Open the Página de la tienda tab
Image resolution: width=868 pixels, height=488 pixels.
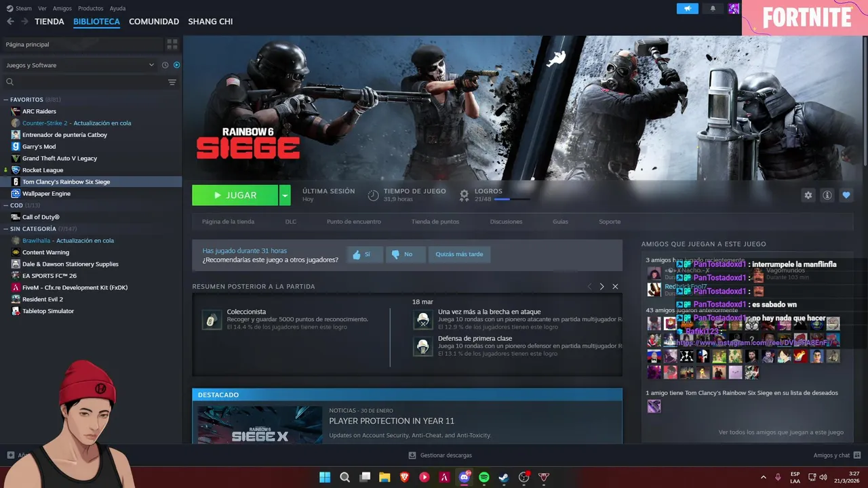tap(228, 222)
